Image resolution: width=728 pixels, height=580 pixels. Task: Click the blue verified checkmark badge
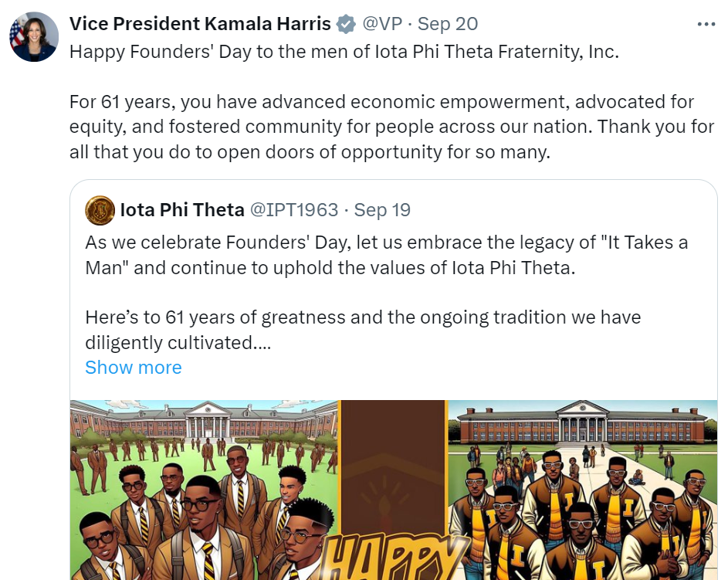coord(346,24)
